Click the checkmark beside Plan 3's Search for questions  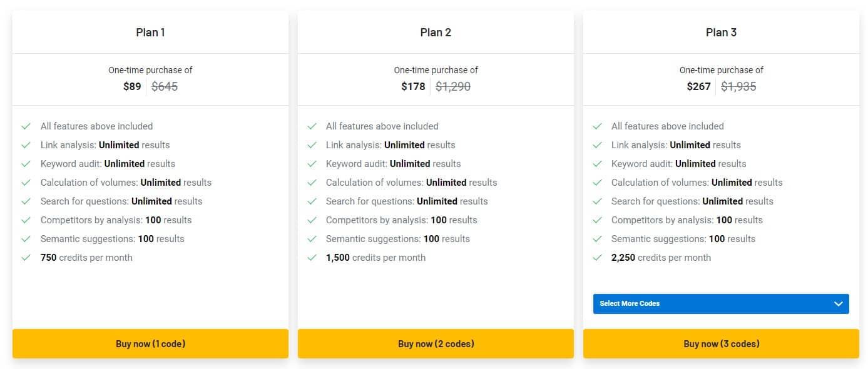[598, 201]
